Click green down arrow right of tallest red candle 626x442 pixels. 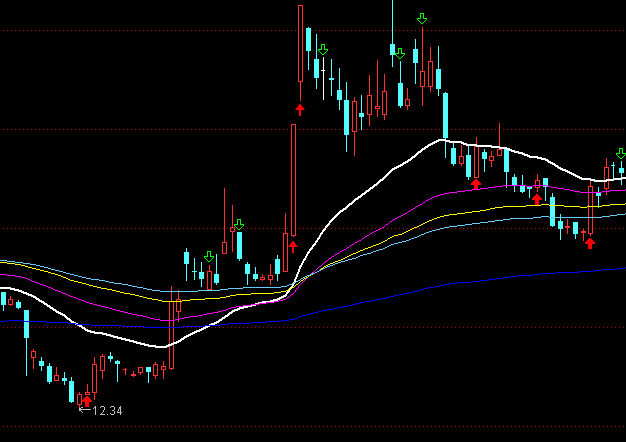pyautogui.click(x=323, y=49)
